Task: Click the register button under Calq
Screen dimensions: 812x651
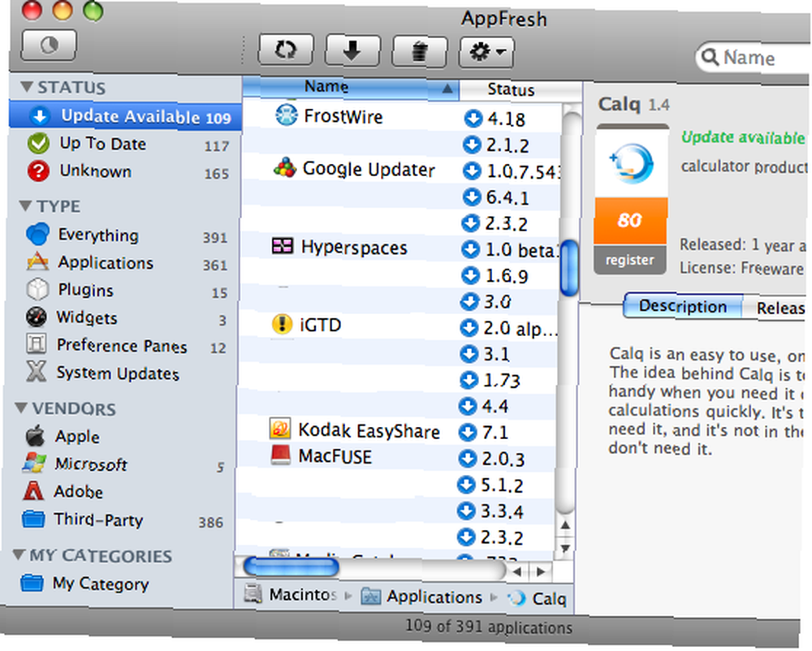Action: click(630, 259)
